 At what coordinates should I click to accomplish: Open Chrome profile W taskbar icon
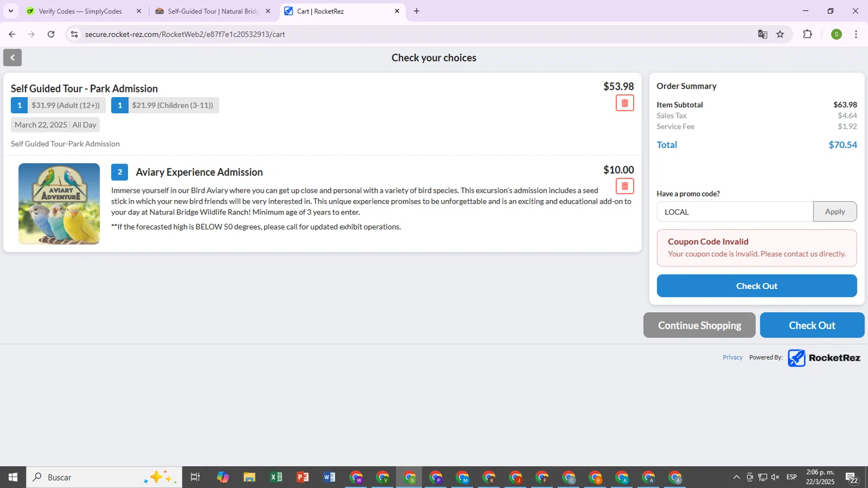pos(356,478)
